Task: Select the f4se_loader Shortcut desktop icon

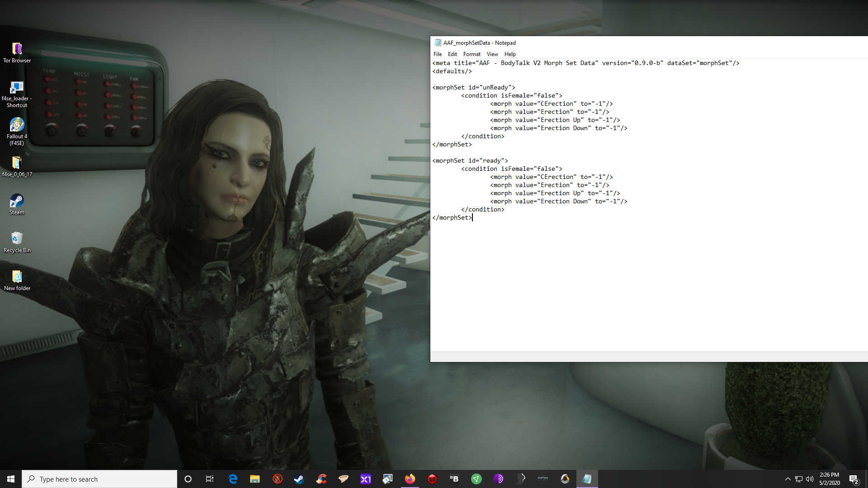Action: [x=17, y=94]
